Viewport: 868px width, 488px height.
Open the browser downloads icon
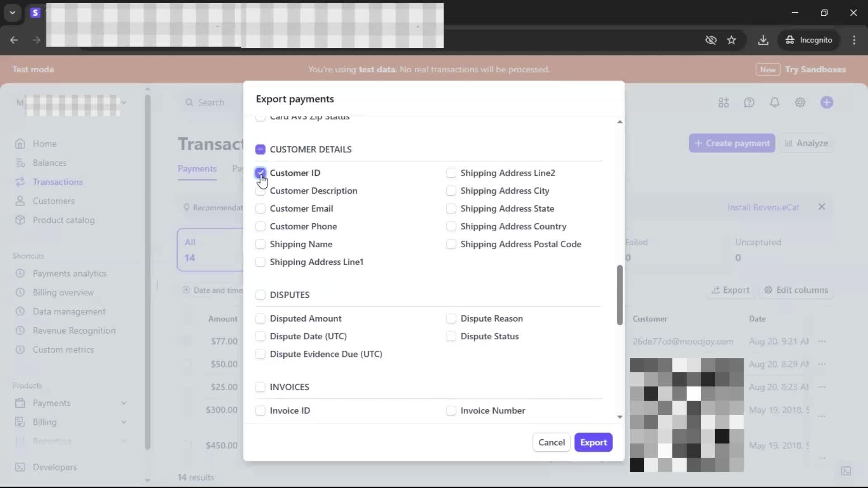[763, 40]
